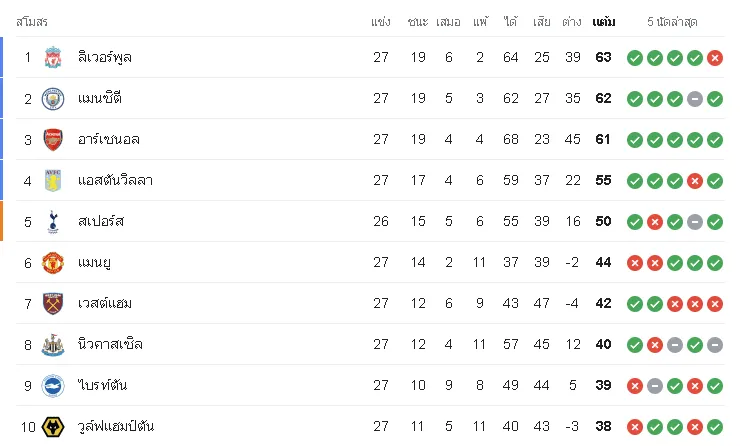The image size is (750, 446).
Task: Open the อาร์เซนอล team name link
Action: pos(109,140)
